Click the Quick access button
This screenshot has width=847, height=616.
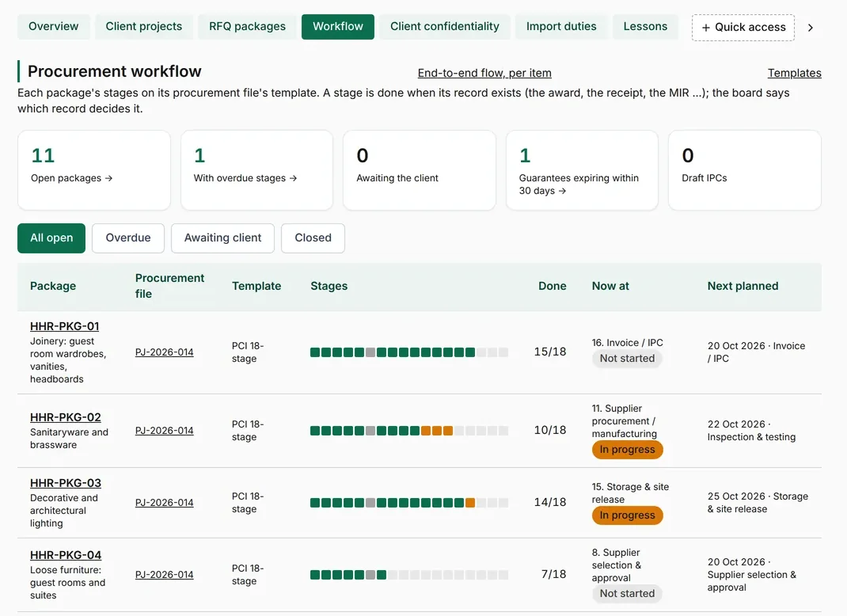click(743, 28)
